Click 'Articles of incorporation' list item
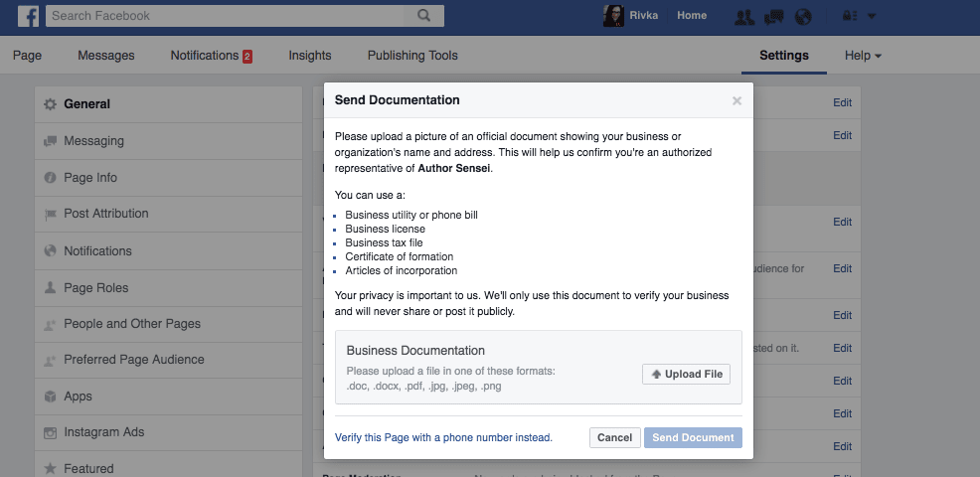This screenshot has height=477, width=980. 402,270
